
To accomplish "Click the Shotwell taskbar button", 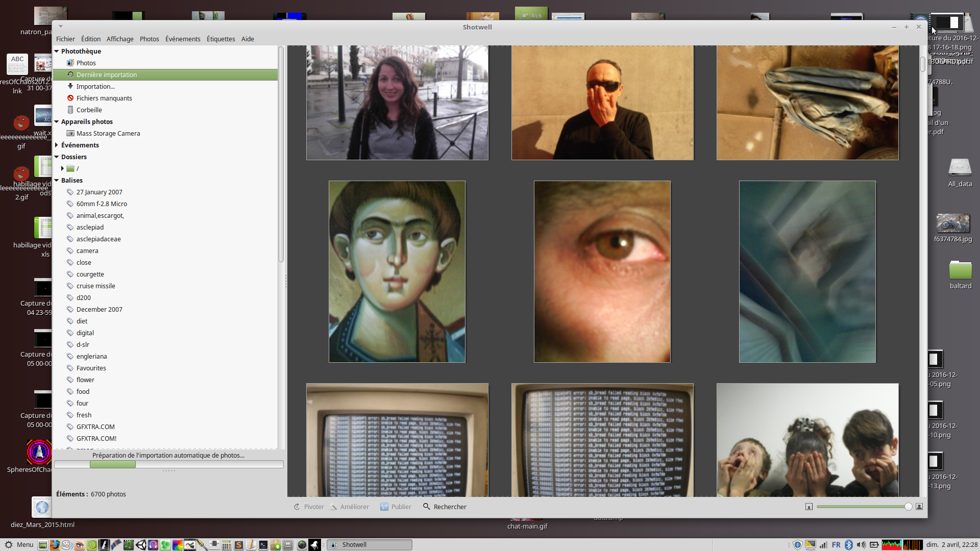I will 369,544.
